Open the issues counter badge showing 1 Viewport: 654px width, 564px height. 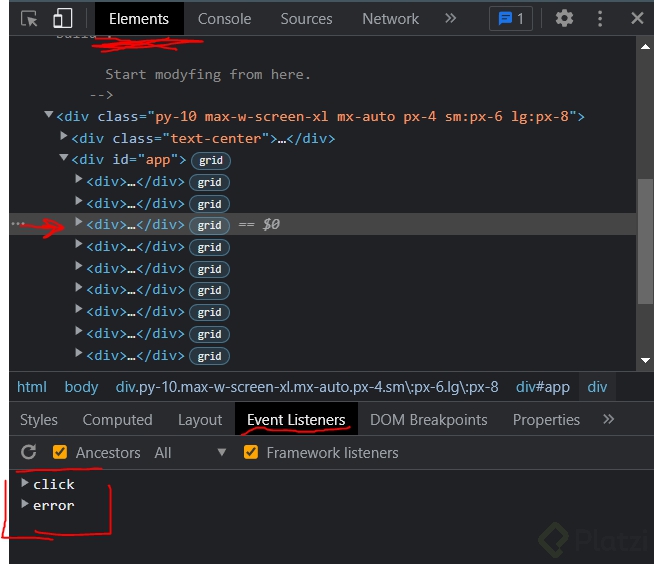(511, 19)
